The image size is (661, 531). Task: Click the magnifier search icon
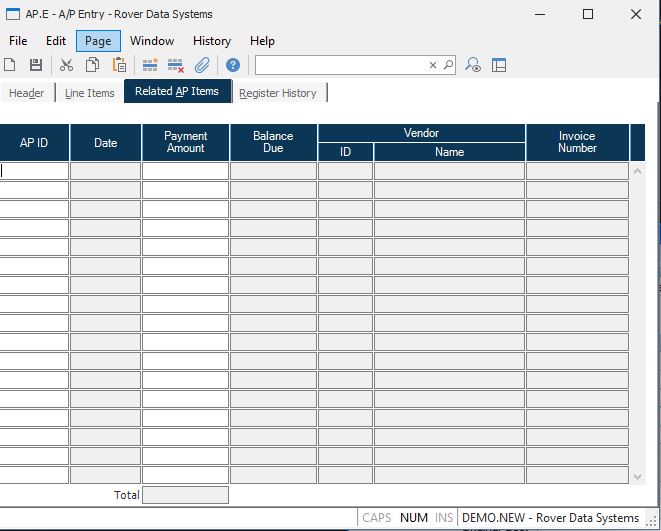pos(448,65)
